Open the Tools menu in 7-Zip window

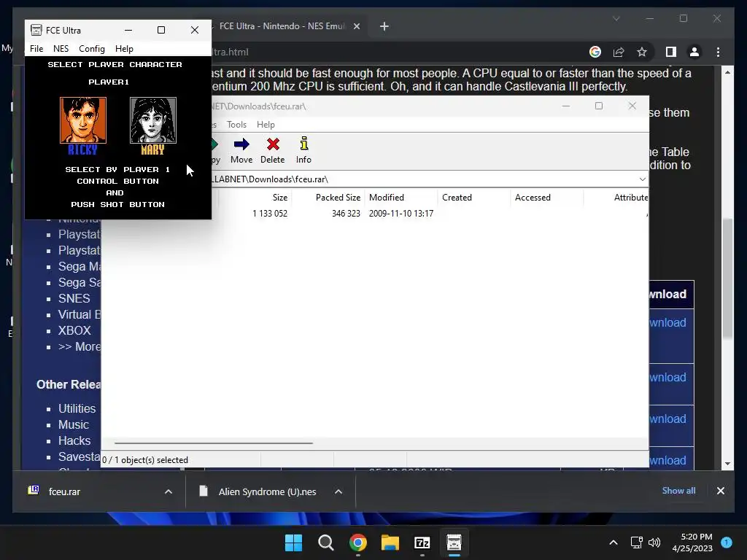pyautogui.click(x=236, y=124)
